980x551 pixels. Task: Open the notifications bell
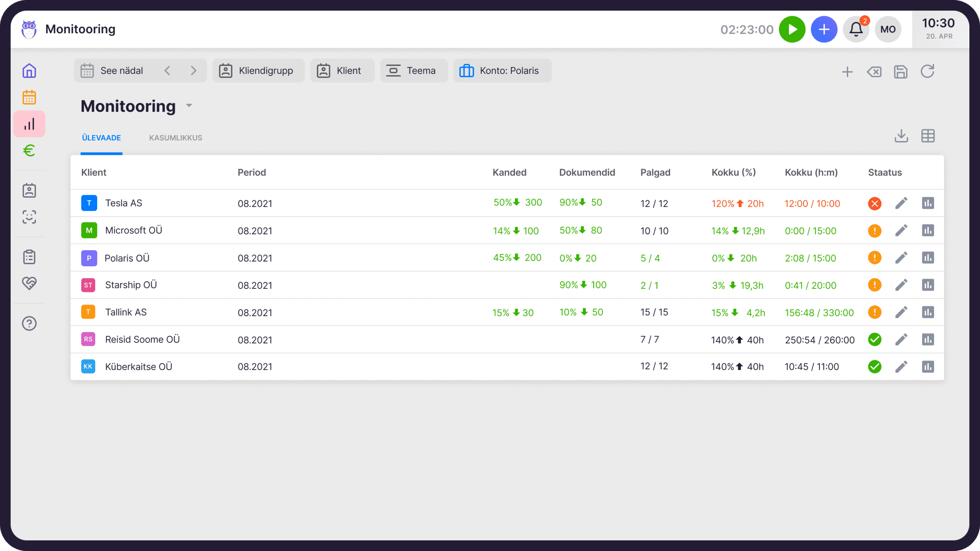856,29
